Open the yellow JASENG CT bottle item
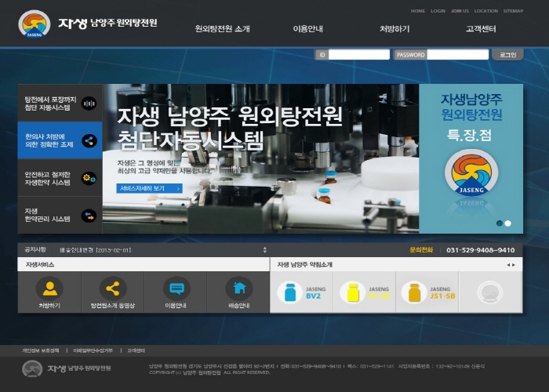Viewport: 549px width, 392px height. [x=365, y=292]
